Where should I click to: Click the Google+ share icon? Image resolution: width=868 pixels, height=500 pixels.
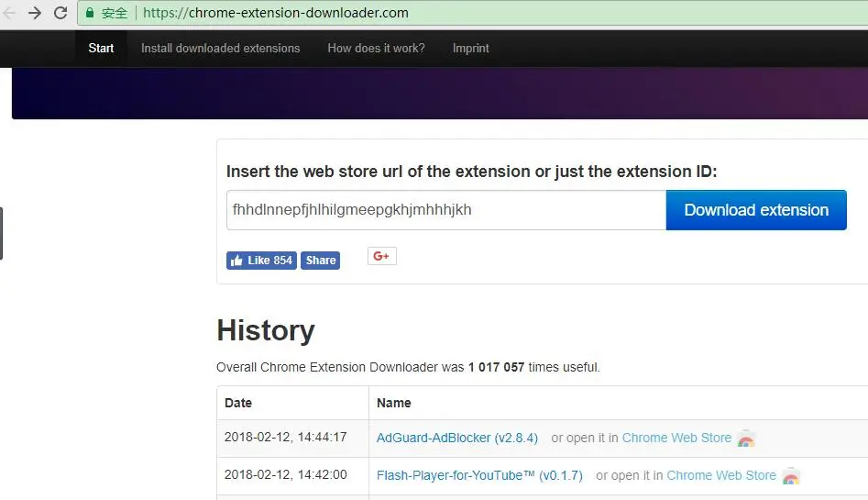[381, 256]
